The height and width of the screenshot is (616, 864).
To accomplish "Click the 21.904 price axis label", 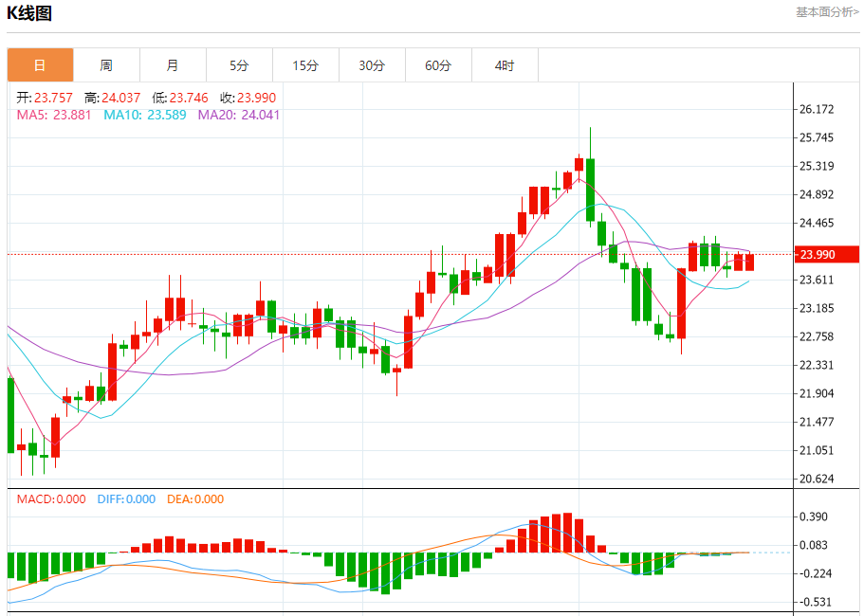I will [817, 393].
